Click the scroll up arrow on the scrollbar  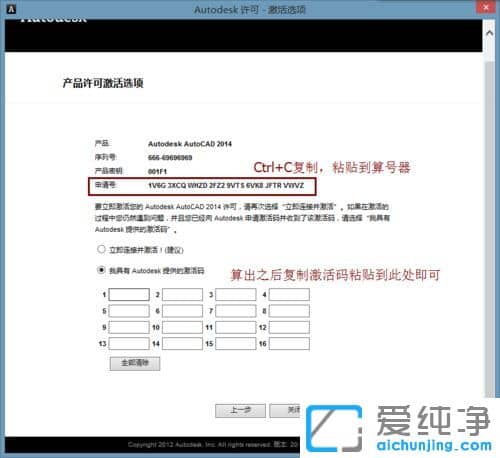[490, 33]
